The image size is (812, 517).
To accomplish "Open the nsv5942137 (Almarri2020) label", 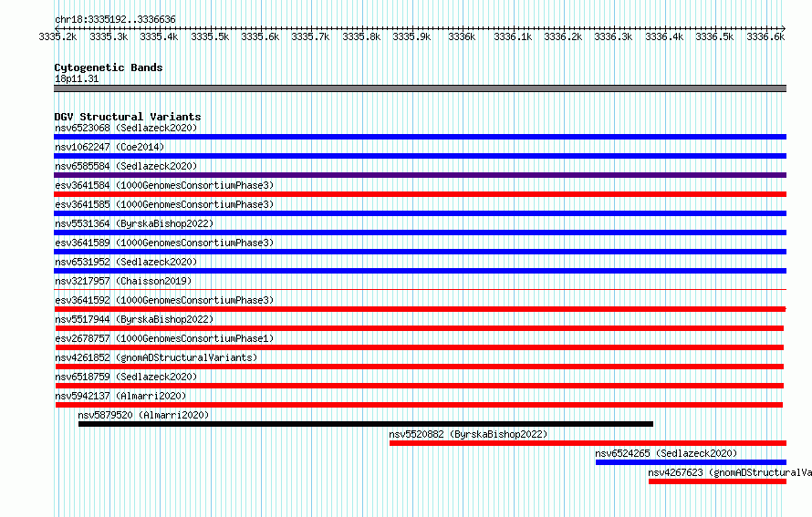I will point(120,396).
